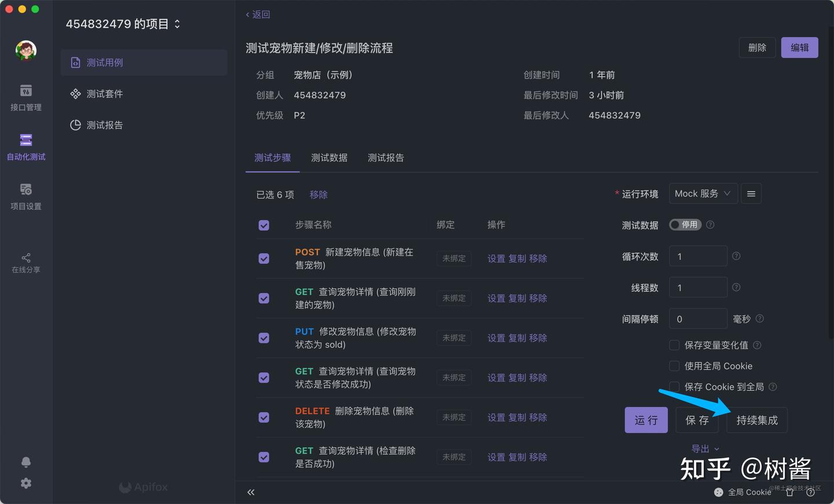Expand the 导出 export dropdown
This screenshot has width=834, height=504.
[705, 449]
